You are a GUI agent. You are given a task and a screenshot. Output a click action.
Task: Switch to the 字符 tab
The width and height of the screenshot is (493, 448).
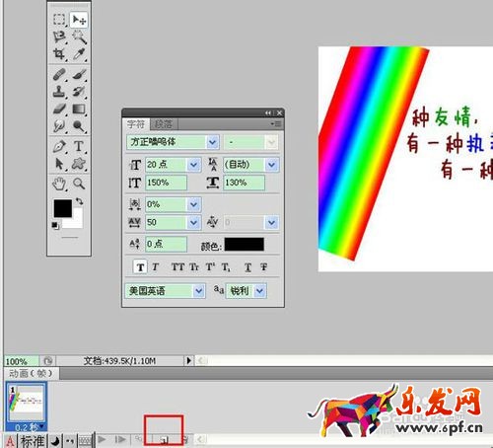[136, 124]
